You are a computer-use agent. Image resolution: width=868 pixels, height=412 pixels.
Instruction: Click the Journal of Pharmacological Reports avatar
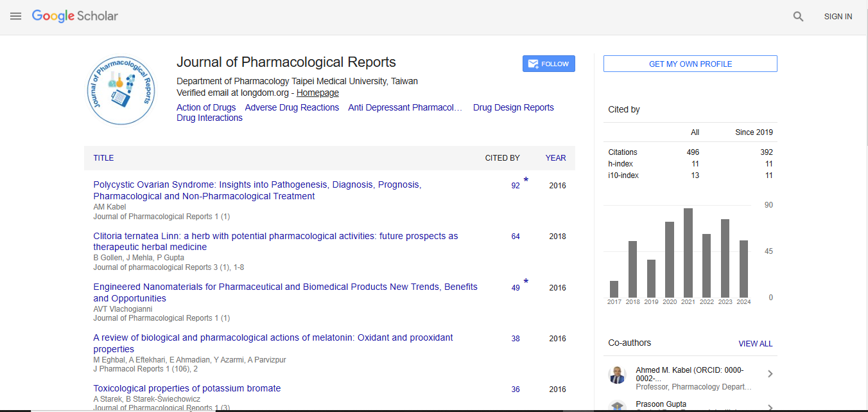121,90
